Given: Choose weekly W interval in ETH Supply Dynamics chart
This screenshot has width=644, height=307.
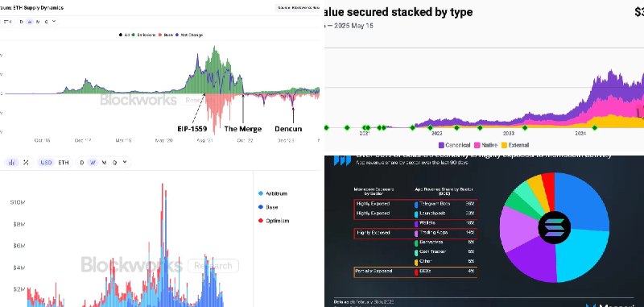Looking at the screenshot, I should click(30, 22).
